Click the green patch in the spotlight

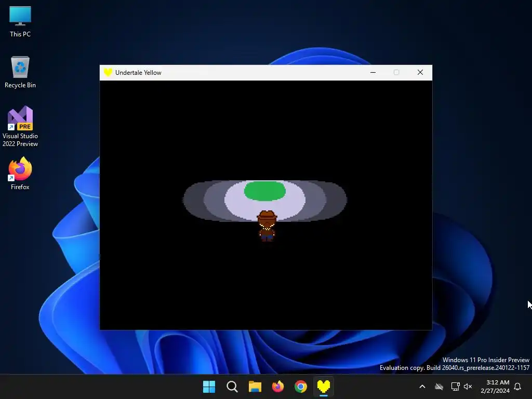click(x=264, y=191)
